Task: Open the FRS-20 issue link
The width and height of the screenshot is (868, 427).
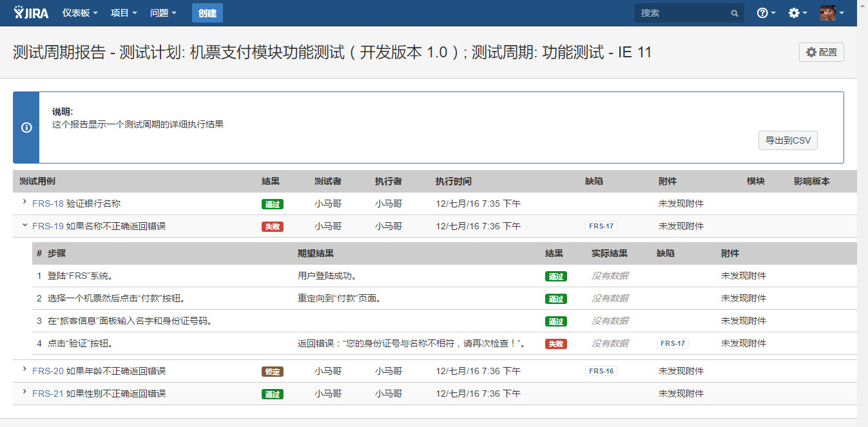Action: coord(48,371)
